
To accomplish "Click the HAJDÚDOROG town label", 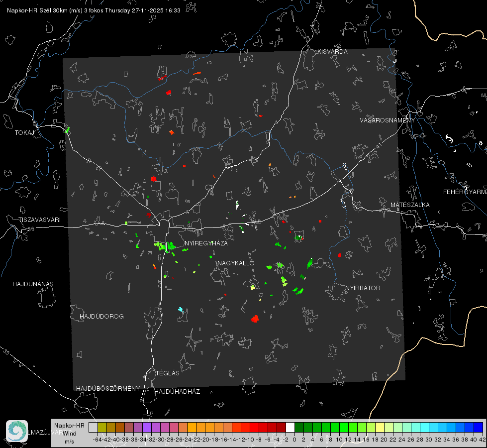I will pyautogui.click(x=101, y=317).
